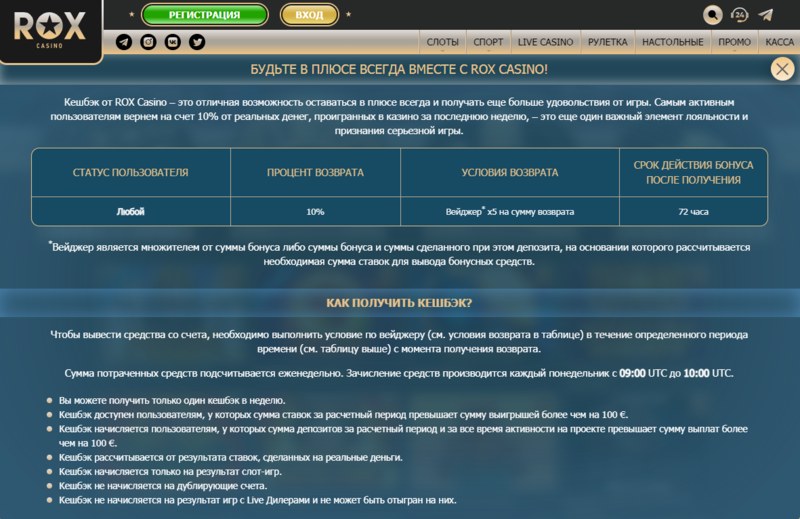Click the 10% table cell
This screenshot has height=519, width=800.
point(315,211)
